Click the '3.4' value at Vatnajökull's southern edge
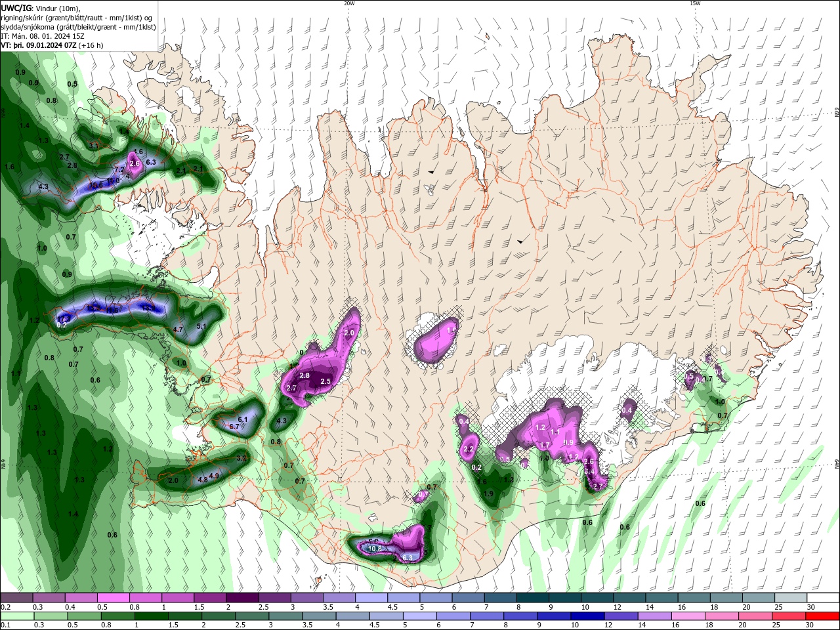Image resolution: width=840 pixels, height=630 pixels. (x=589, y=471)
